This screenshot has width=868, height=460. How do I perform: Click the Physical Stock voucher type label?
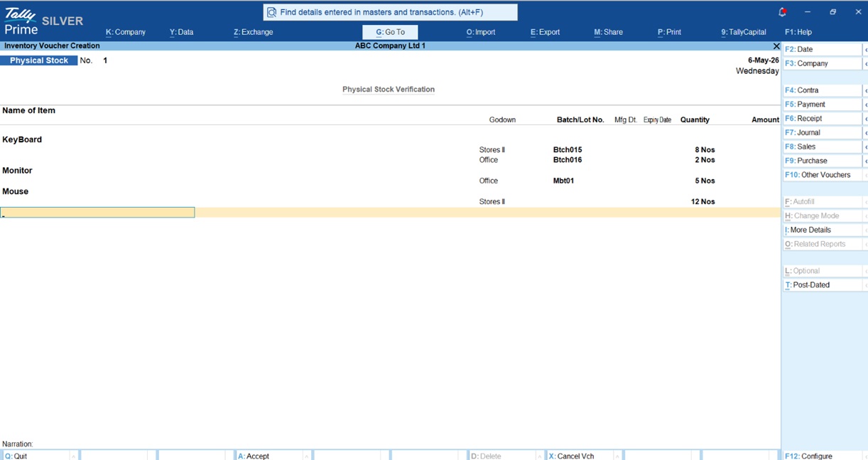39,60
